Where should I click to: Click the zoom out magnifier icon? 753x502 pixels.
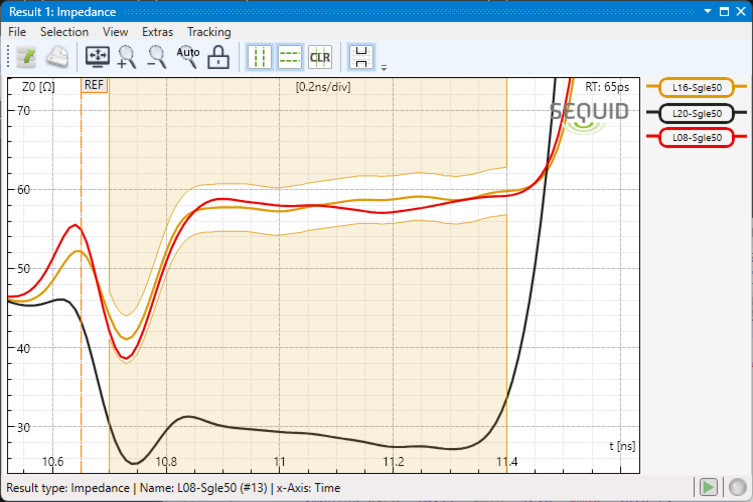pyautogui.click(x=157, y=57)
